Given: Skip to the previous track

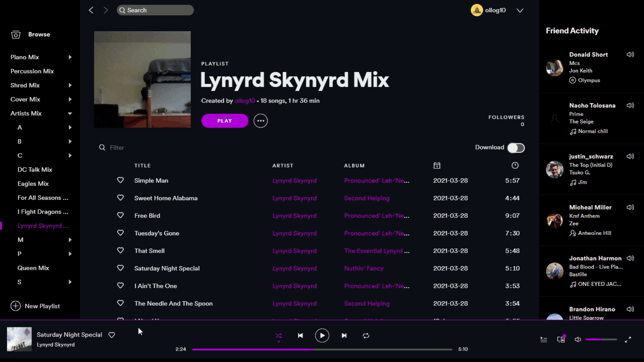Looking at the screenshot, I should pos(300,336).
